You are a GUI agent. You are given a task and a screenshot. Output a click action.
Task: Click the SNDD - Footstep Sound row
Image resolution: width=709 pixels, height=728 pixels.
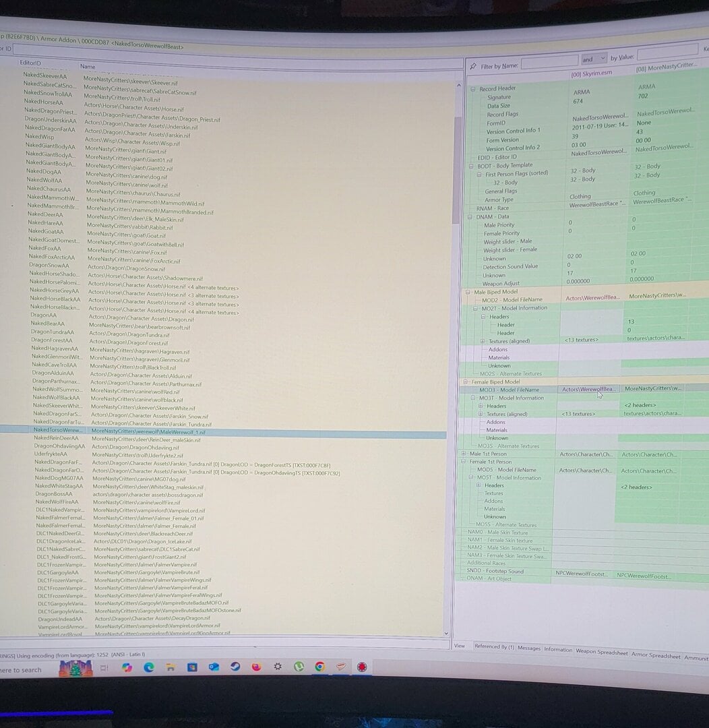click(x=583, y=573)
